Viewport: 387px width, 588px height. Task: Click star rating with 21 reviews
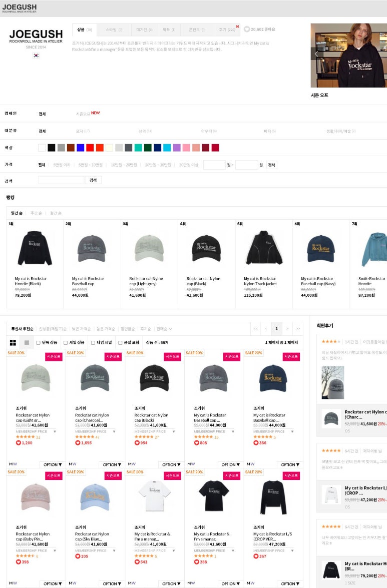click(26, 437)
